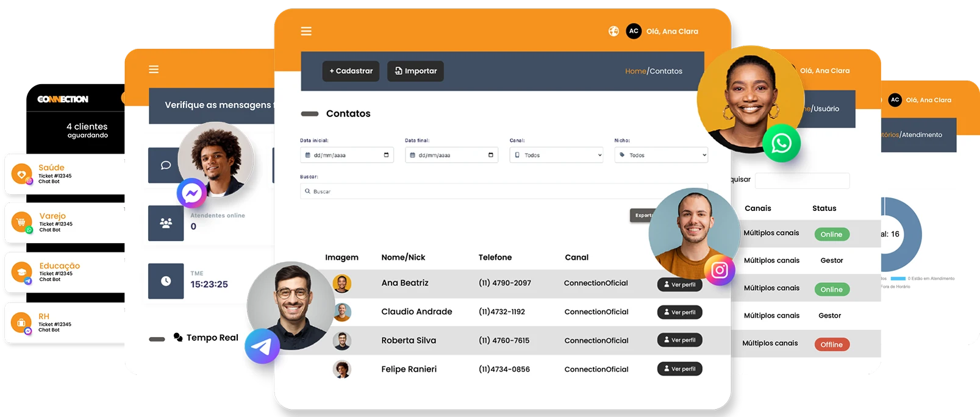Image resolution: width=980 pixels, height=417 pixels.
Task: View profile of Ana Beatriz
Action: (x=679, y=285)
